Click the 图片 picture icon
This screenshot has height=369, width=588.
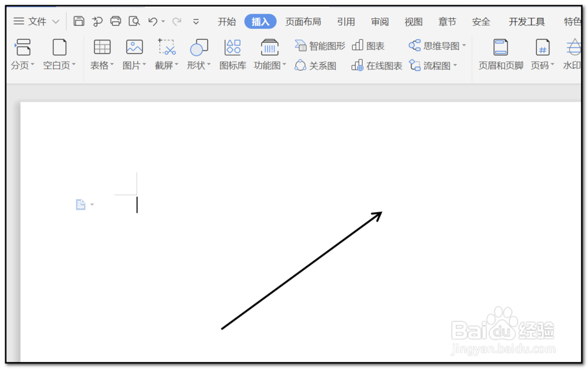(x=134, y=47)
